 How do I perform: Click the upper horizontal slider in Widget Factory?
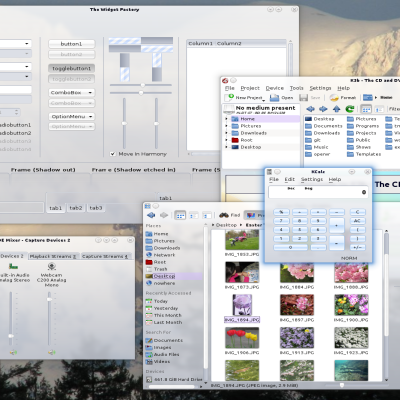click(x=142, y=85)
